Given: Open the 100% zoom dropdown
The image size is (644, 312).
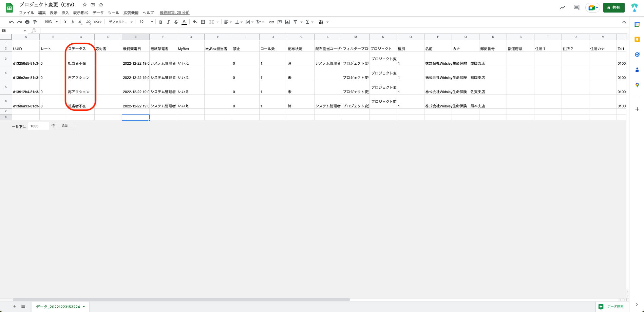Looking at the screenshot, I should pos(51,22).
